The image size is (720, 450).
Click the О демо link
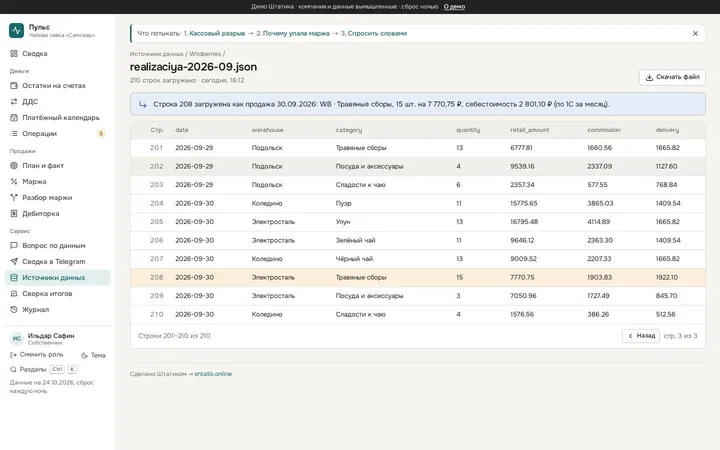[x=454, y=7]
